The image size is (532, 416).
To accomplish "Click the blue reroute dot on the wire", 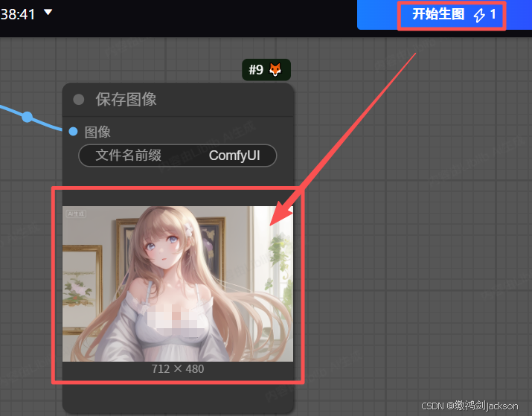I will [27, 117].
